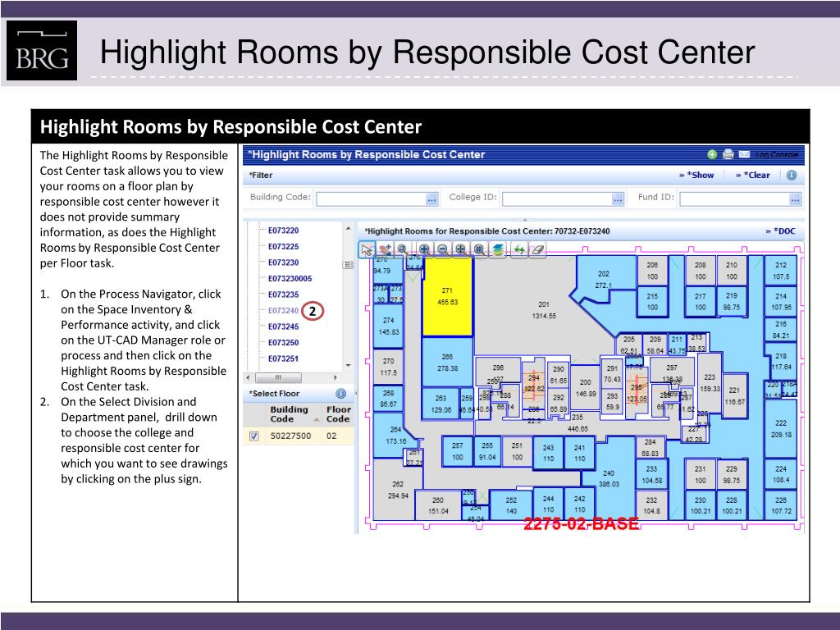Select cost center E073230
The width and height of the screenshot is (840, 630).
click(x=283, y=262)
